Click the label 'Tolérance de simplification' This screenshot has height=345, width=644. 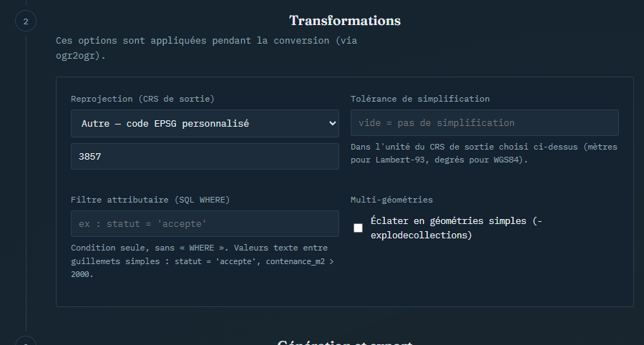pos(420,99)
